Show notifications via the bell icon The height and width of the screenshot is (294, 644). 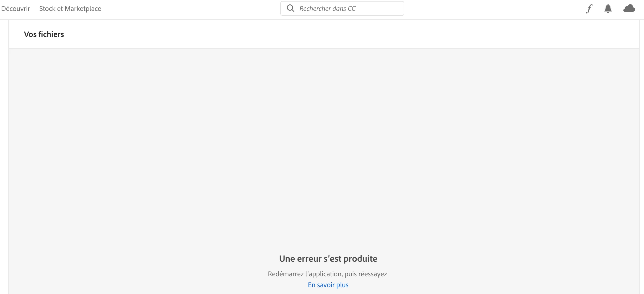point(608,9)
